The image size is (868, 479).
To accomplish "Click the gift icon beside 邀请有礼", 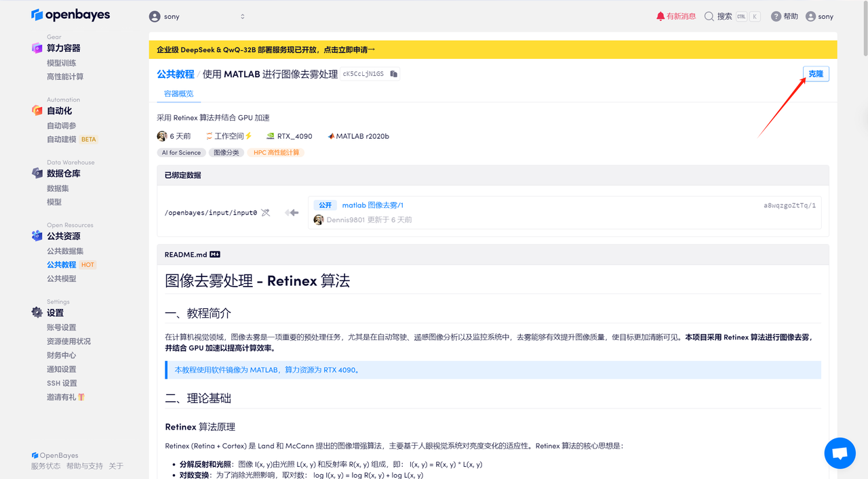I will pos(81,397).
